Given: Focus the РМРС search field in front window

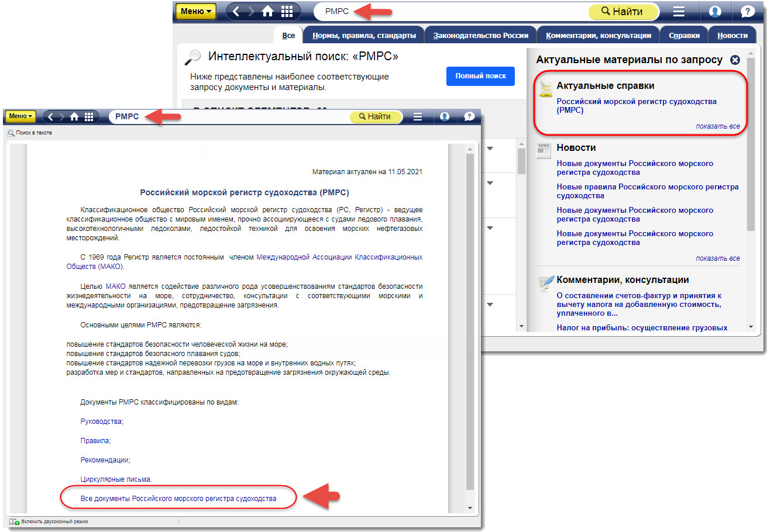Looking at the screenshot, I should pos(228,116).
